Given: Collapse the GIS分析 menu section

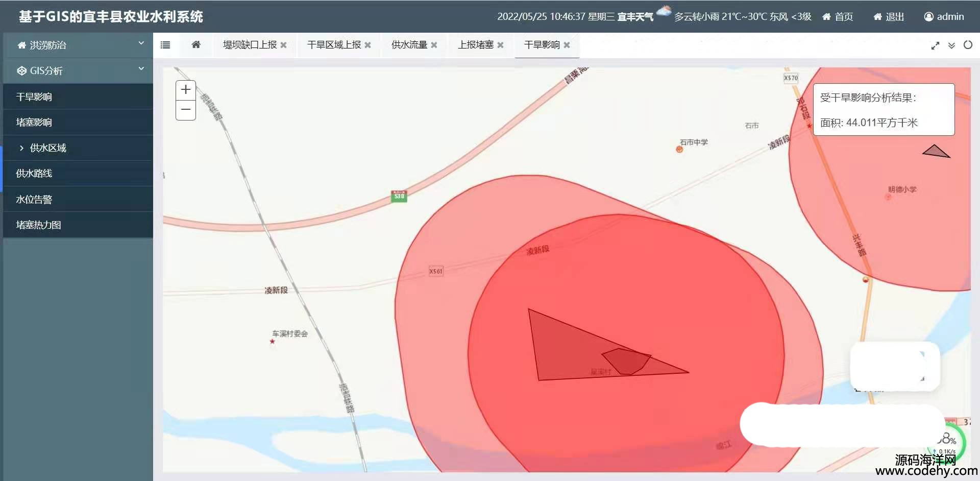Looking at the screenshot, I should pyautogui.click(x=78, y=71).
